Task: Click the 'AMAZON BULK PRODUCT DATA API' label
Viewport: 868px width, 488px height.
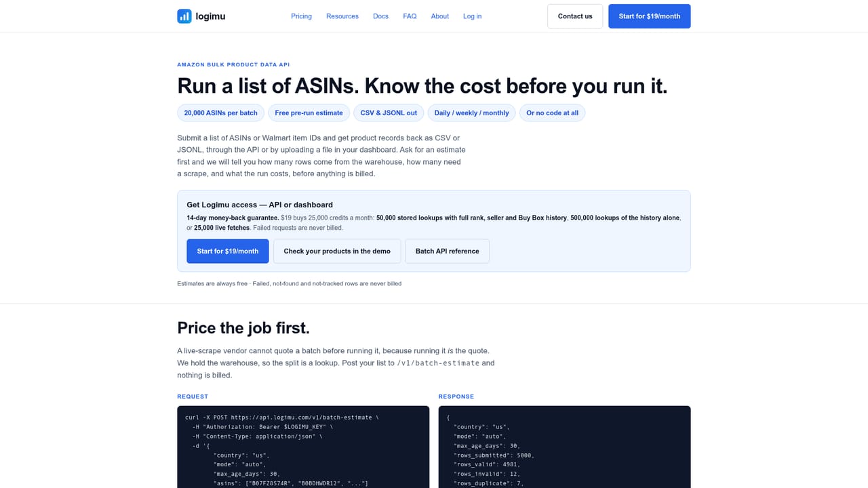Action: 233,64
